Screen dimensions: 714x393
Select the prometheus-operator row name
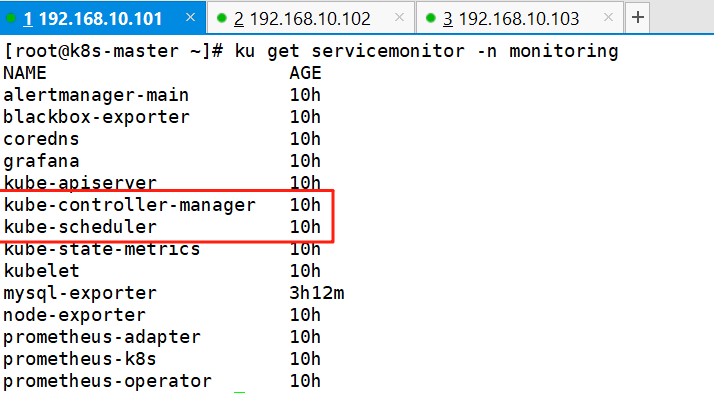107,381
